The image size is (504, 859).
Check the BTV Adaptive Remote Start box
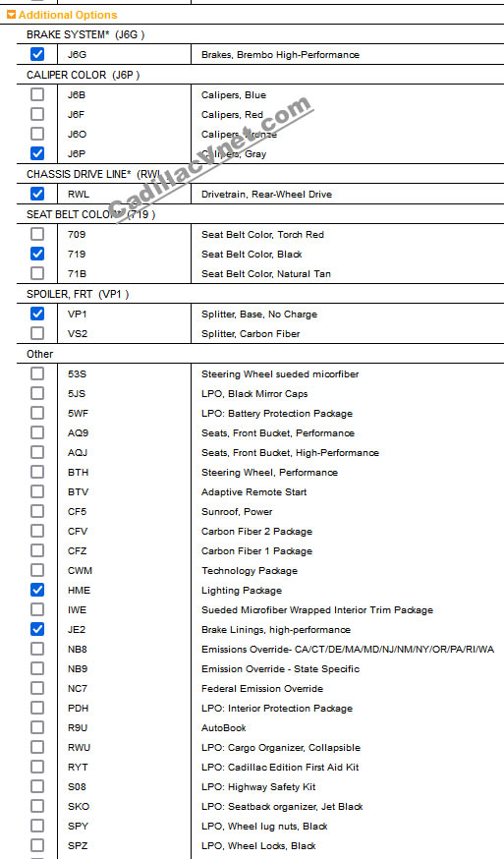37,491
